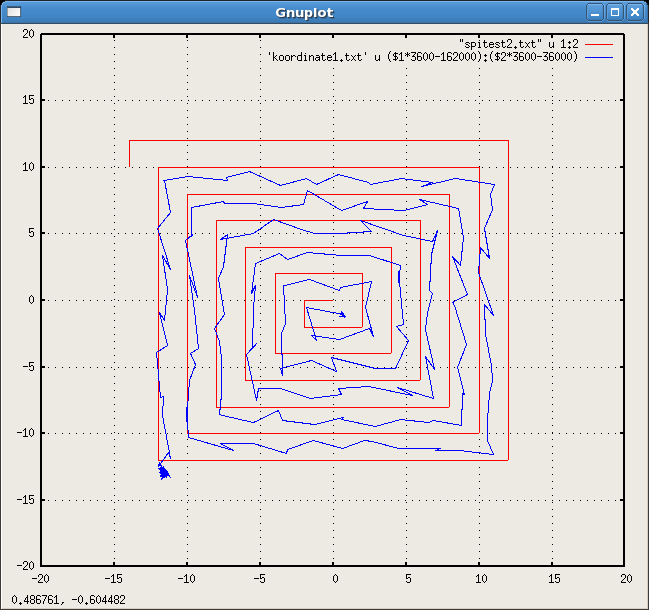Click the x-axis label 5
The width and height of the screenshot is (649, 610).
[408, 579]
